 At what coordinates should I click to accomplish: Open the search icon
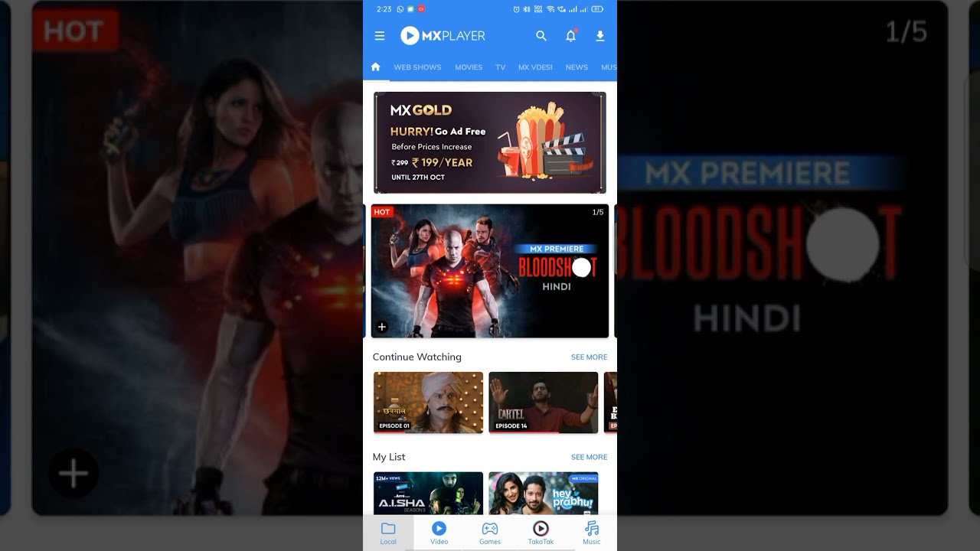click(541, 36)
